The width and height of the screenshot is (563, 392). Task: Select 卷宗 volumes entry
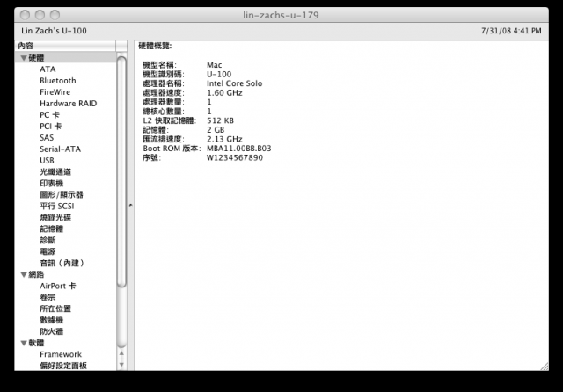pos(48,297)
